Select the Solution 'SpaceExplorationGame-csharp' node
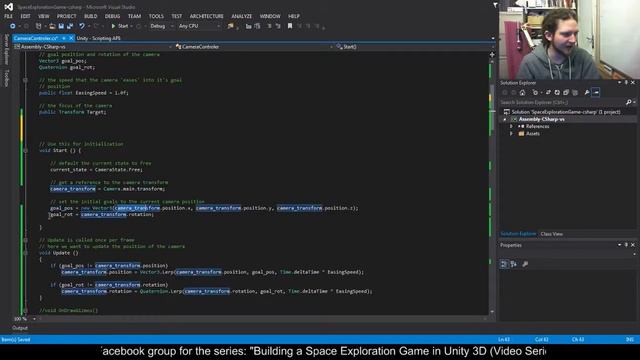The width and height of the screenshot is (640, 360). pyautogui.click(x=566, y=112)
